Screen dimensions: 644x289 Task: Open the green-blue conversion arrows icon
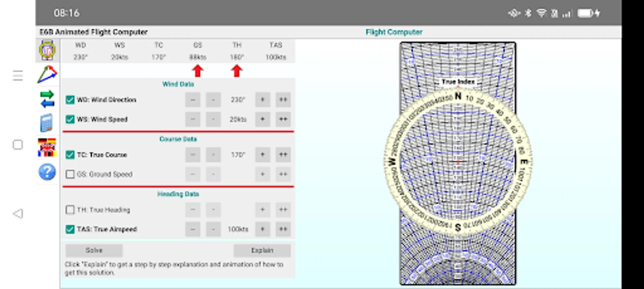(x=47, y=99)
